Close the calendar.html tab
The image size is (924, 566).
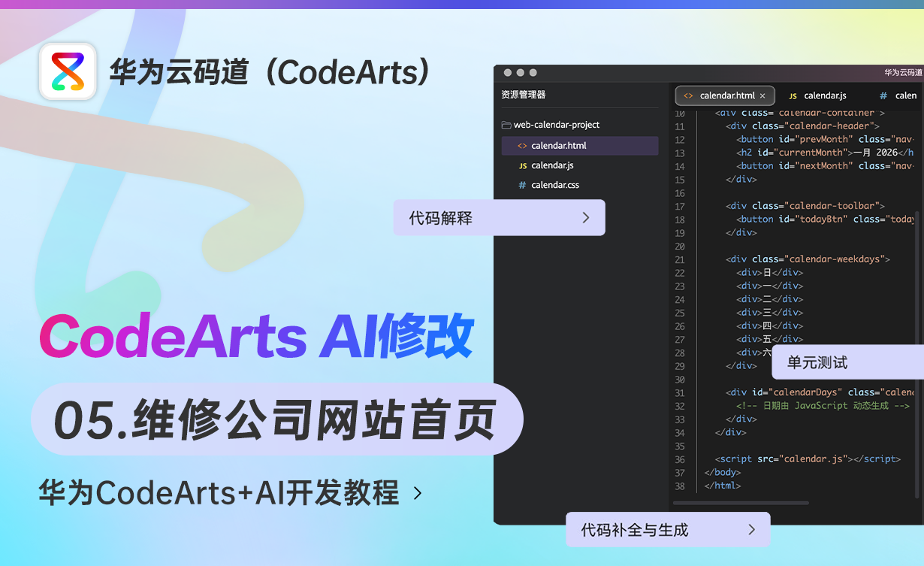(762, 95)
